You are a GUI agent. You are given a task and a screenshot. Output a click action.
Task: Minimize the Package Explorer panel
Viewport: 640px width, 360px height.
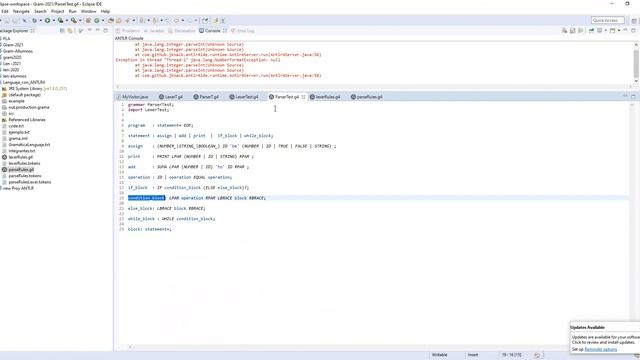[98, 31]
